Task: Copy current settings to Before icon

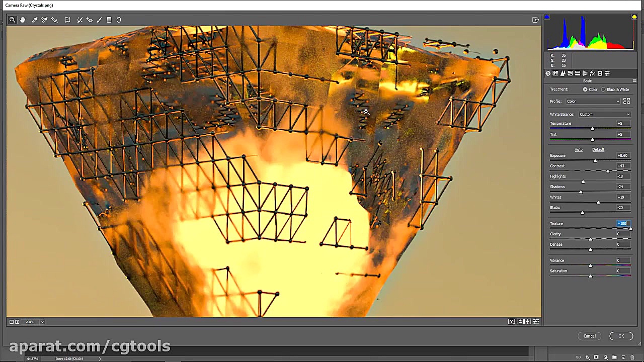Action: pos(528,322)
